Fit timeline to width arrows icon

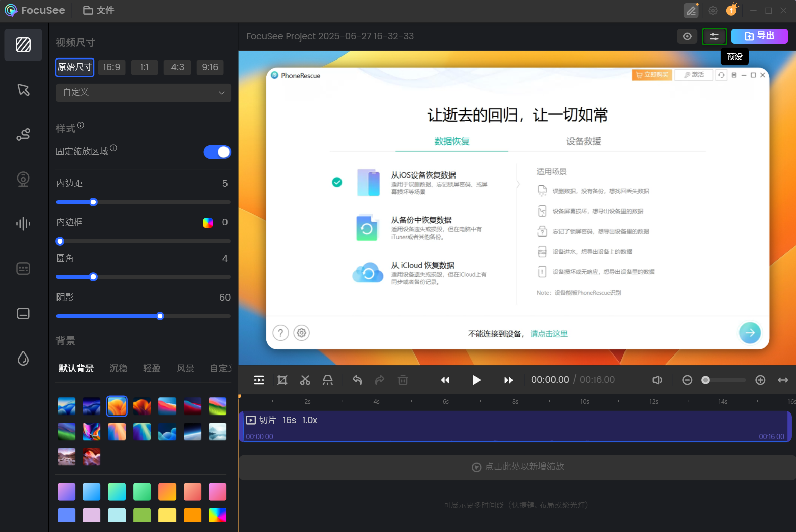[x=783, y=380]
